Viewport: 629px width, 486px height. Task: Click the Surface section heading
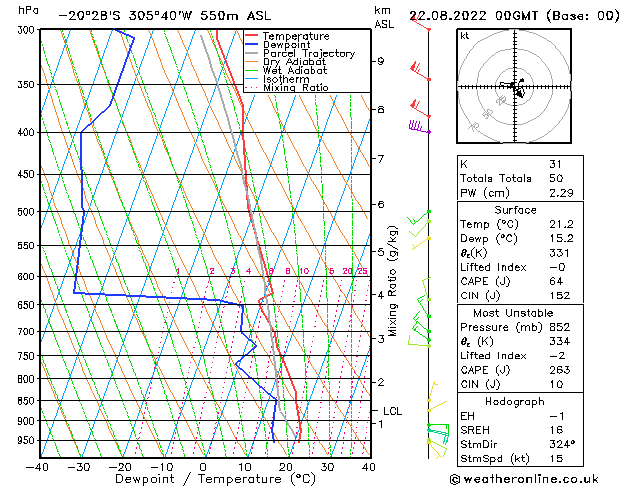click(x=515, y=210)
